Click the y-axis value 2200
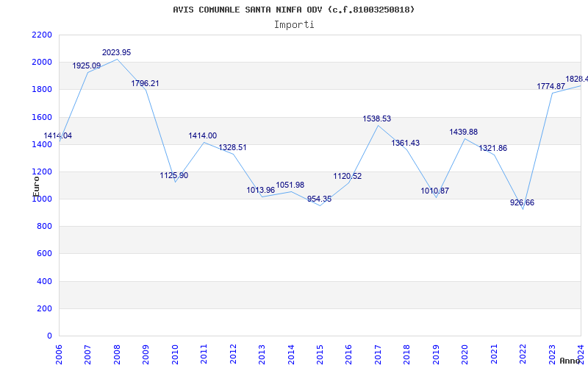This screenshot has height=368, width=588. (x=42, y=35)
